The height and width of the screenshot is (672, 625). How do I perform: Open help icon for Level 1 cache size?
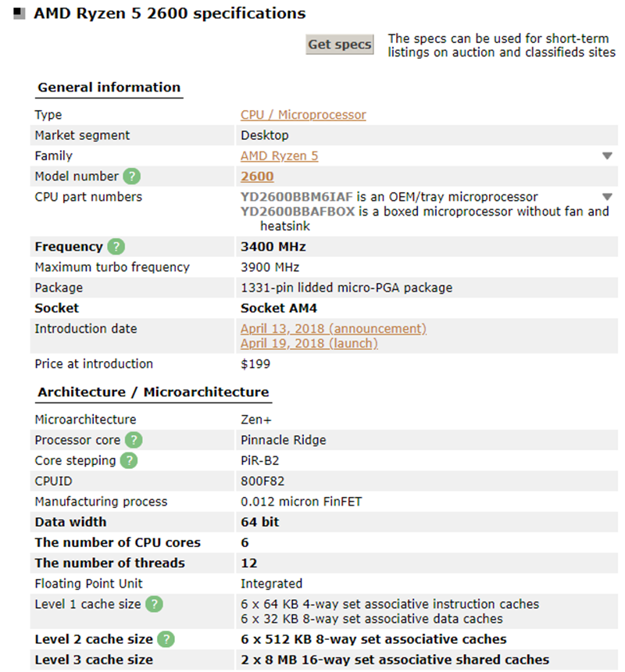154,604
